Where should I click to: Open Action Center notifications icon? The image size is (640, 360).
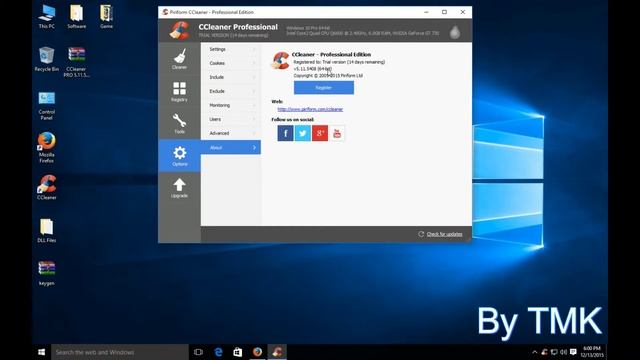[x=573, y=352]
